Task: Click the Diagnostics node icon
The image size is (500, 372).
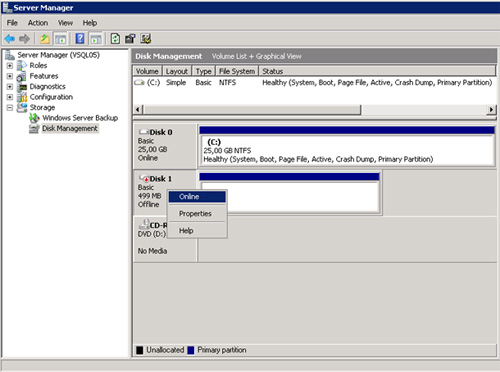Action: [22, 87]
